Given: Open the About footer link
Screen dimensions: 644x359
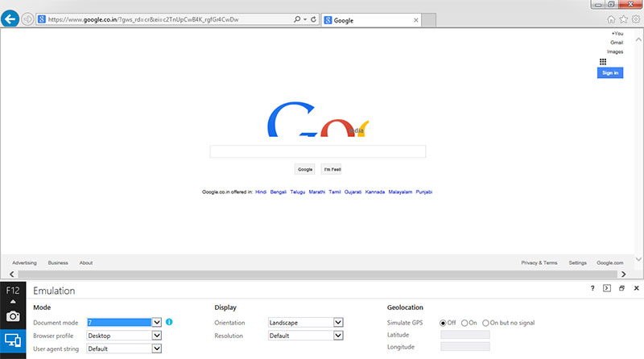Looking at the screenshot, I should click(x=86, y=263).
